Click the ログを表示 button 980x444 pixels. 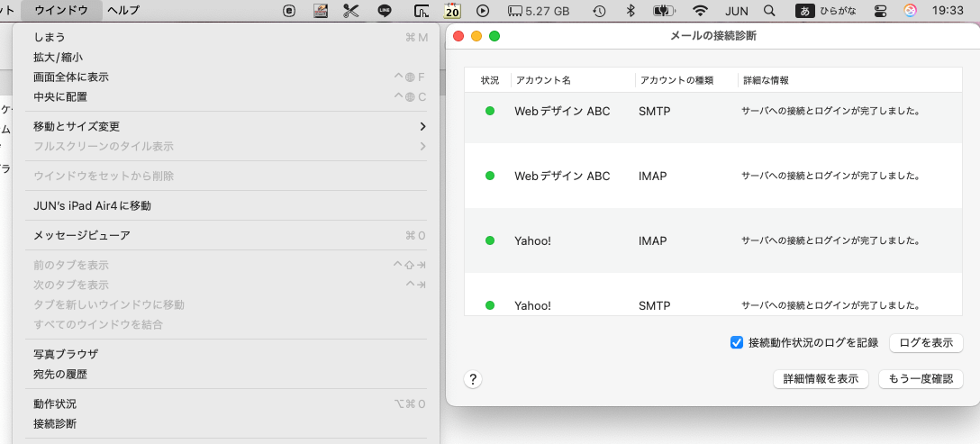(x=926, y=343)
